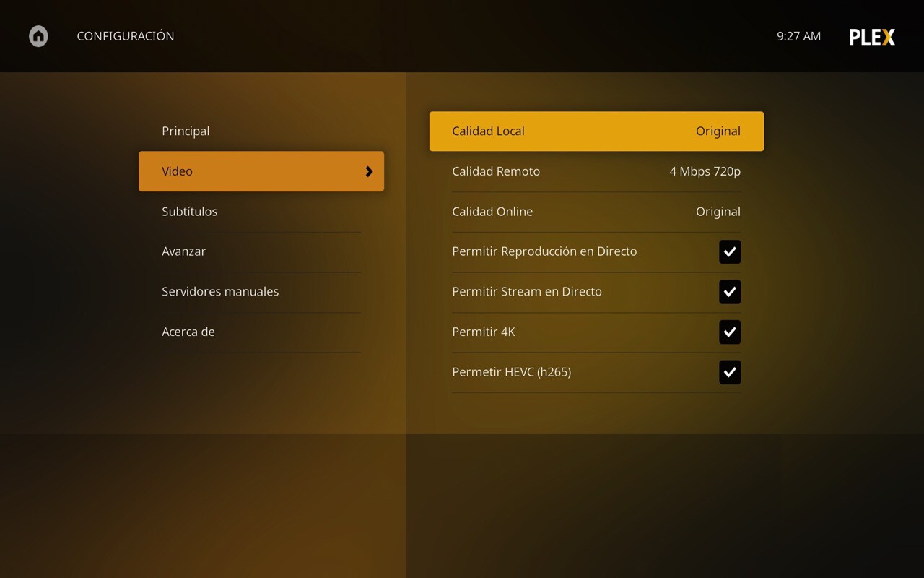Uncheck Permetir HEVC (h265)

(729, 372)
